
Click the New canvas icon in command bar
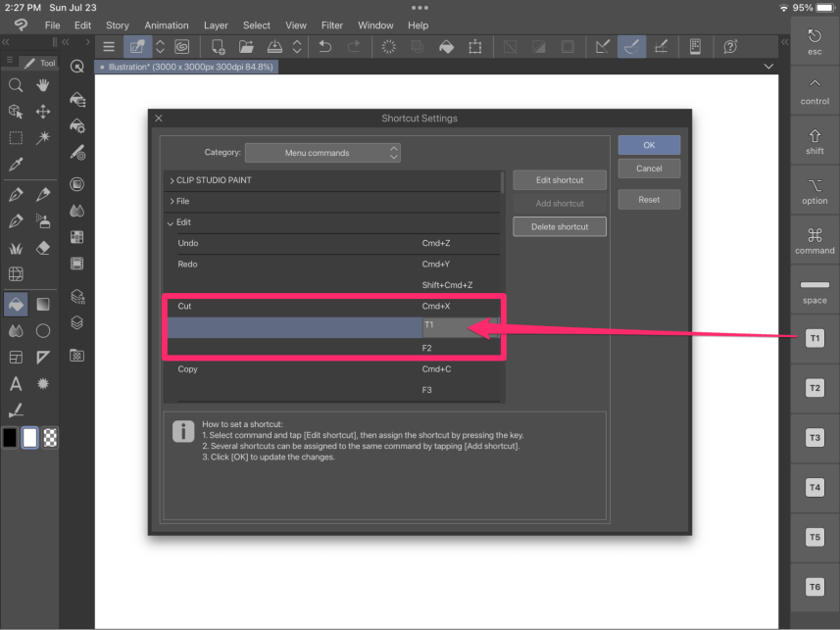218,47
